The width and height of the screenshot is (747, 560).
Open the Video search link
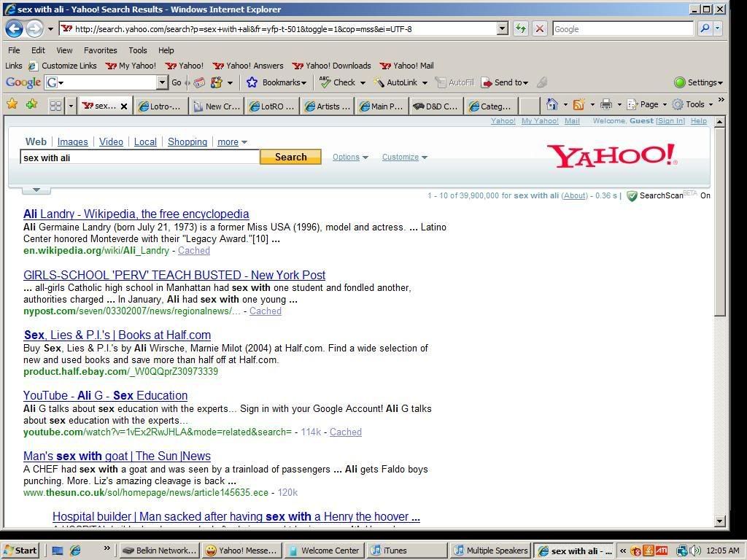click(111, 142)
